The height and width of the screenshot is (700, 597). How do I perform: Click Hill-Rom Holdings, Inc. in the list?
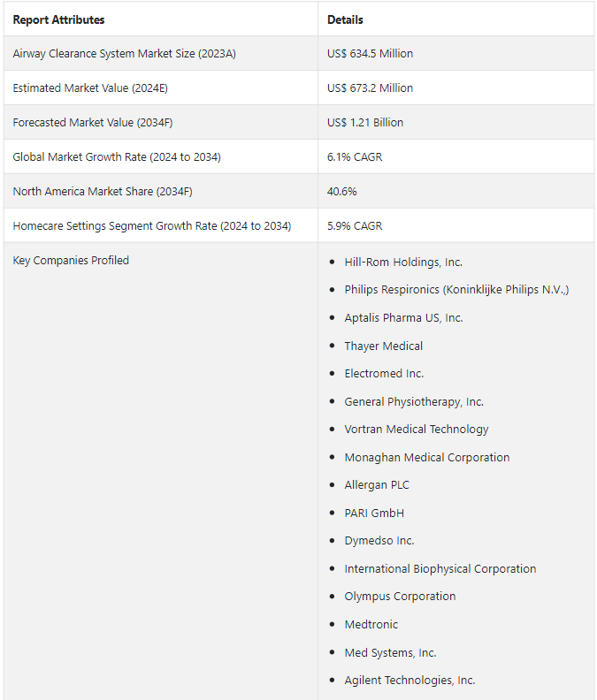point(403,262)
